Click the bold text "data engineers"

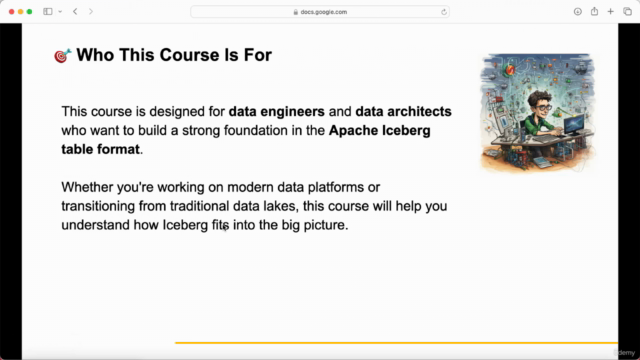[x=277, y=111]
